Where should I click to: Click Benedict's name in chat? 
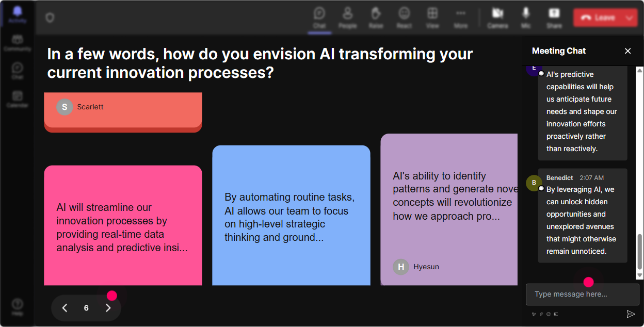pyautogui.click(x=560, y=177)
